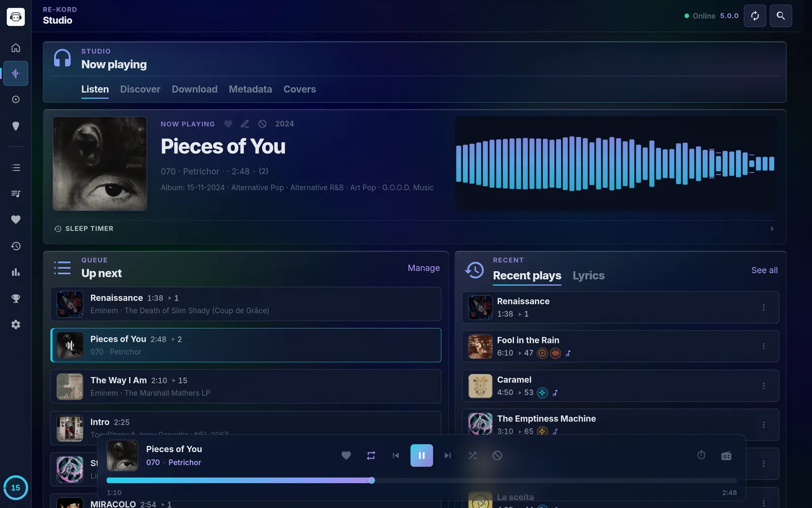Click teal badge icon on Caramel row

[543, 393]
